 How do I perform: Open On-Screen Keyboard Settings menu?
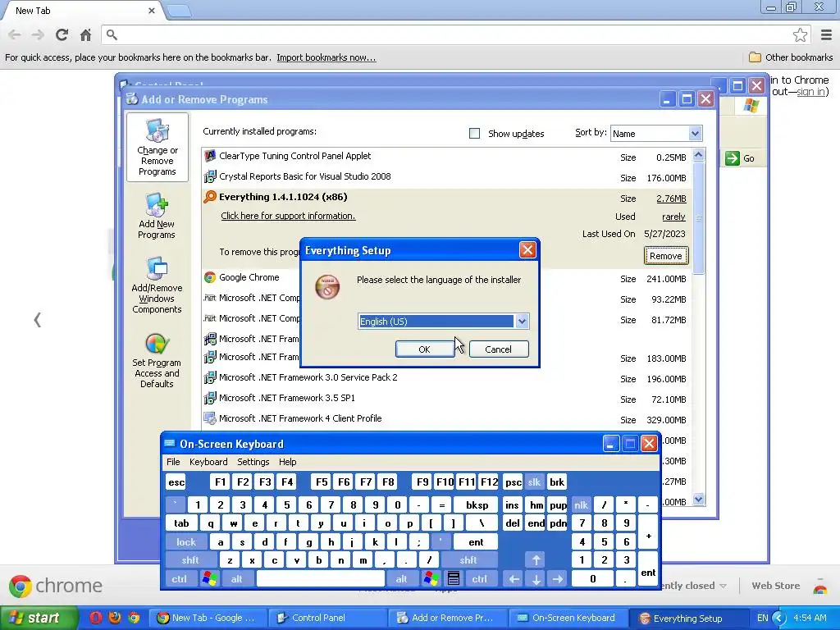[x=253, y=462]
